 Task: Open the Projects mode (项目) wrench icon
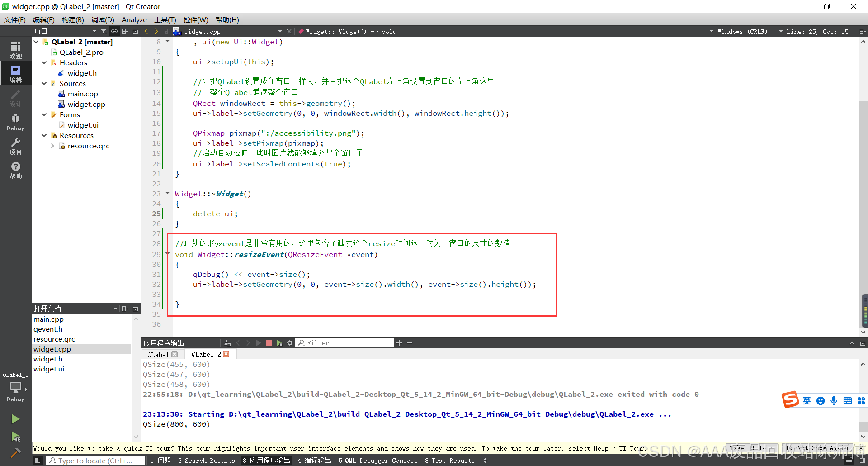15,146
